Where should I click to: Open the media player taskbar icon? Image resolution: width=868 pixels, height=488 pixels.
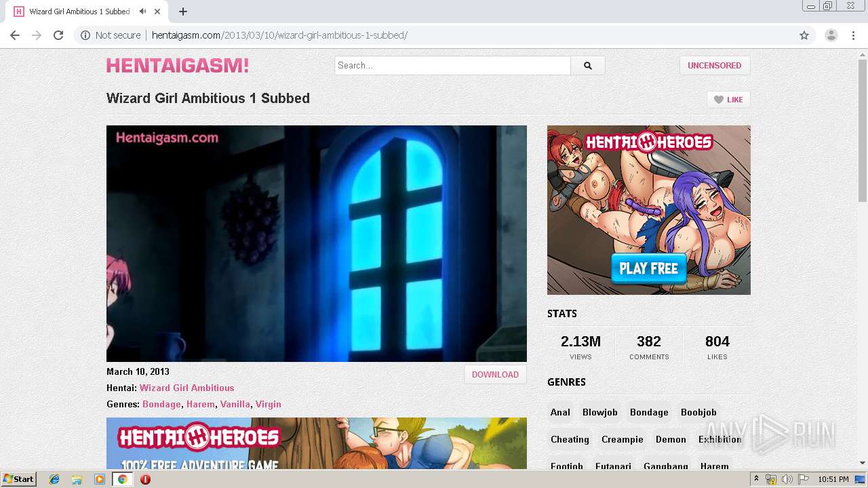coord(100,479)
